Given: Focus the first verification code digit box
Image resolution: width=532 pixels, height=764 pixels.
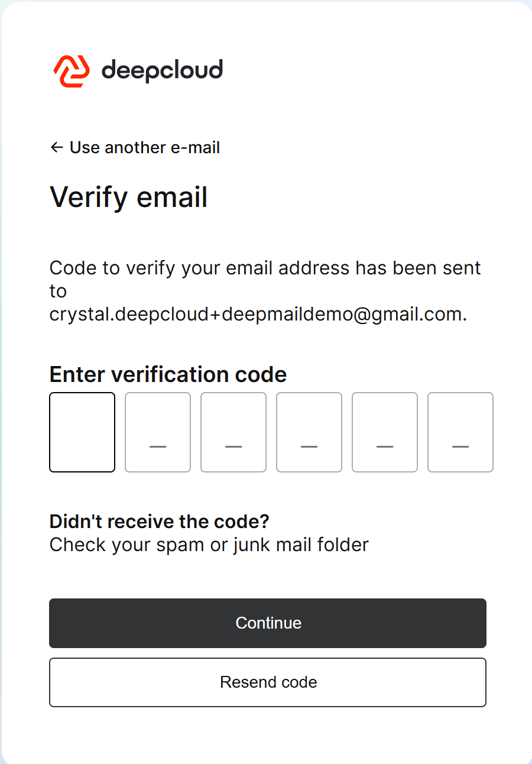Looking at the screenshot, I should tap(82, 432).
